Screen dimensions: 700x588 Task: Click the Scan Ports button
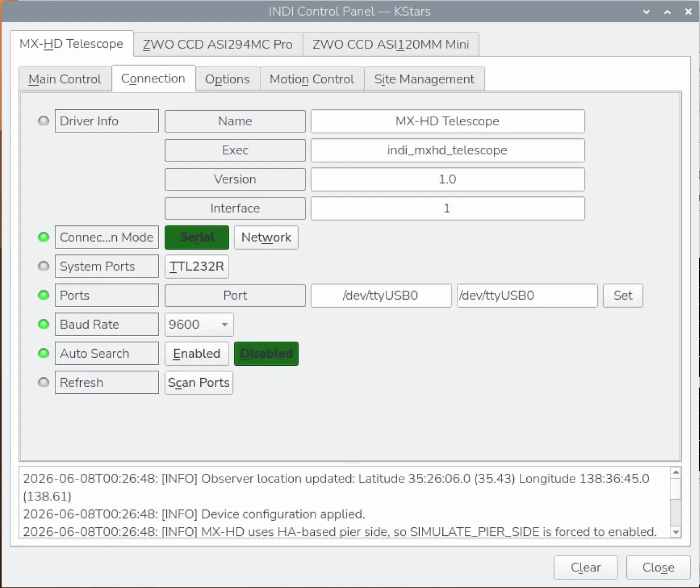pos(199,382)
